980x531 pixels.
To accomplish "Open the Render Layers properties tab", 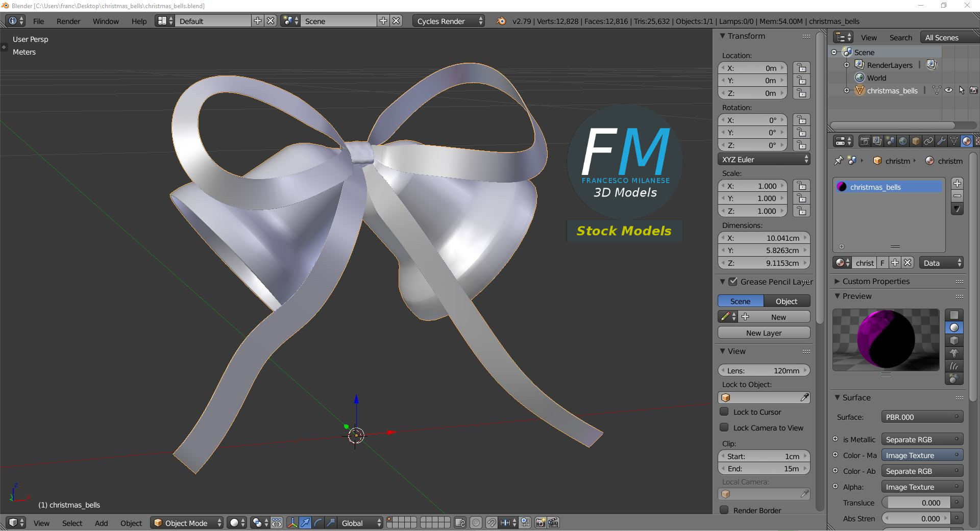I will (877, 141).
